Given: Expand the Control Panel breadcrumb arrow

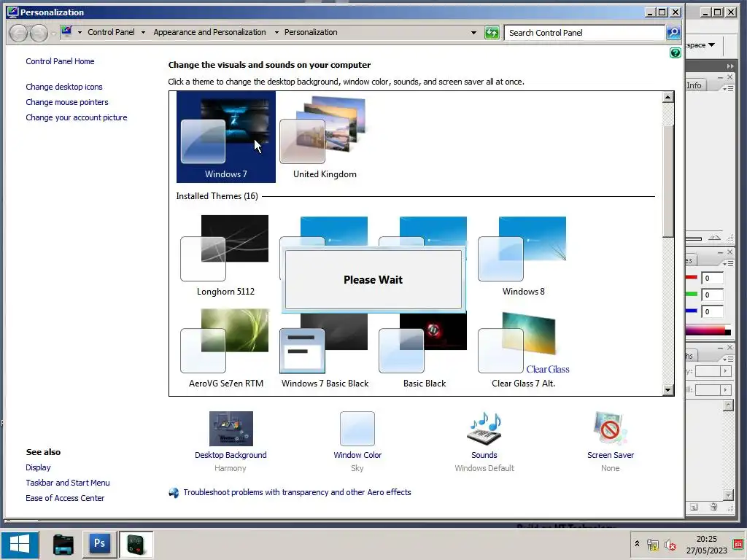Looking at the screenshot, I should point(143,32).
